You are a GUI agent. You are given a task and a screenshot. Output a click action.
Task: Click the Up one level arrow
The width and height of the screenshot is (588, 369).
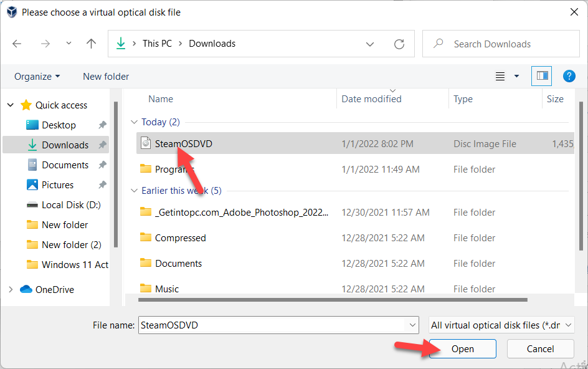pos(92,44)
